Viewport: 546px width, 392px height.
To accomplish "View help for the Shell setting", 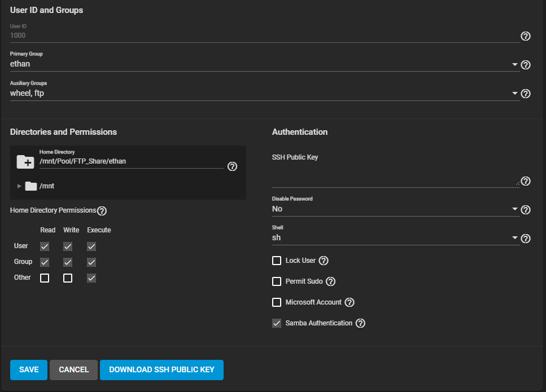I will point(526,239).
